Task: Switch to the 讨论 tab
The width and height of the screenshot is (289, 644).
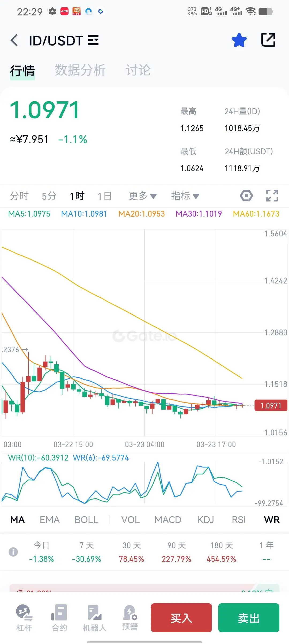Action: point(138,70)
